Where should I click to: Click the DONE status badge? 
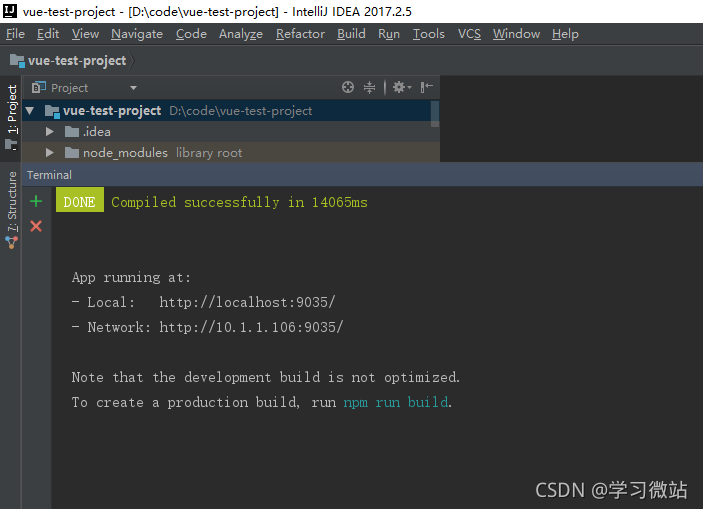(x=80, y=200)
